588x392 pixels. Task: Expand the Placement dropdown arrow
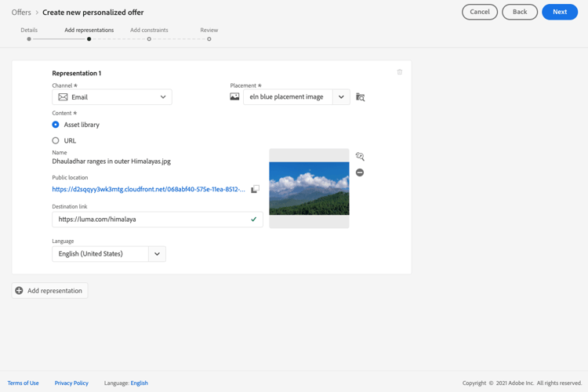[341, 97]
